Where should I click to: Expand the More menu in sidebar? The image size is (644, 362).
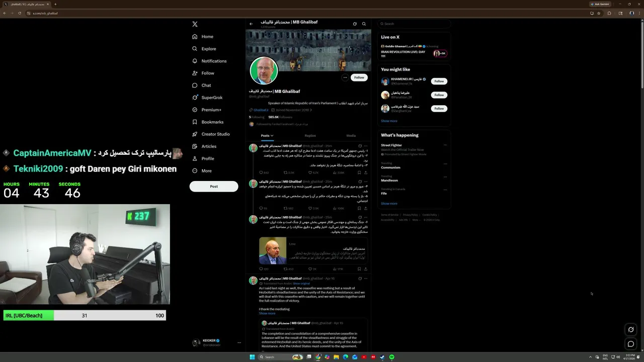[202, 171]
